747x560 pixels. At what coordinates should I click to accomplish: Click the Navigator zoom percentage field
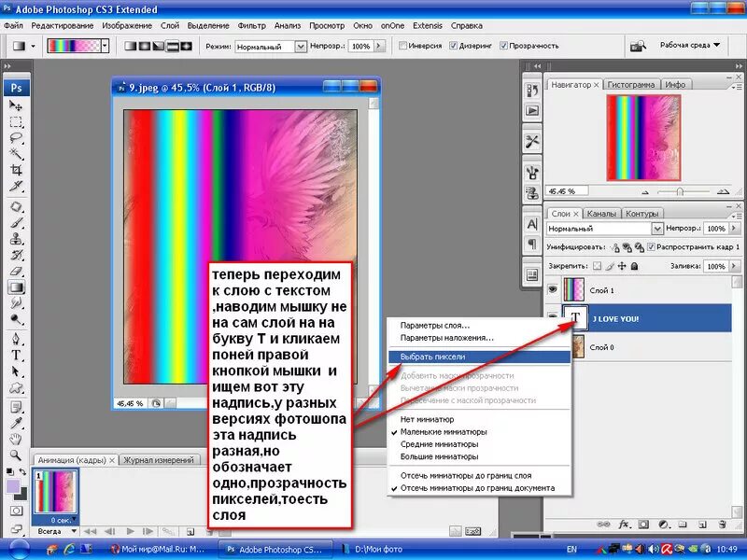[x=567, y=191]
